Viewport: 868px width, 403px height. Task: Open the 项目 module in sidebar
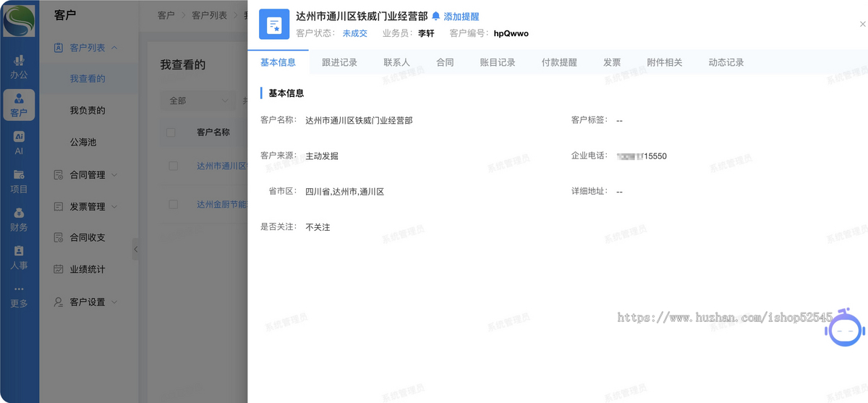[19, 181]
